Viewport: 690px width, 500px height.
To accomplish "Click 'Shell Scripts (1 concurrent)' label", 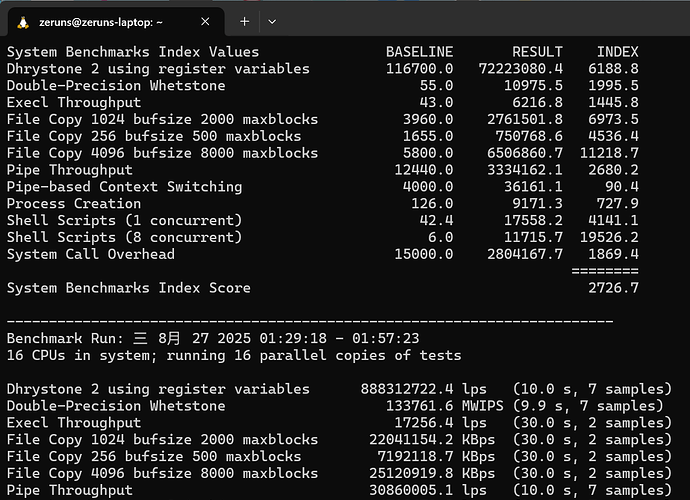I will point(125,221).
